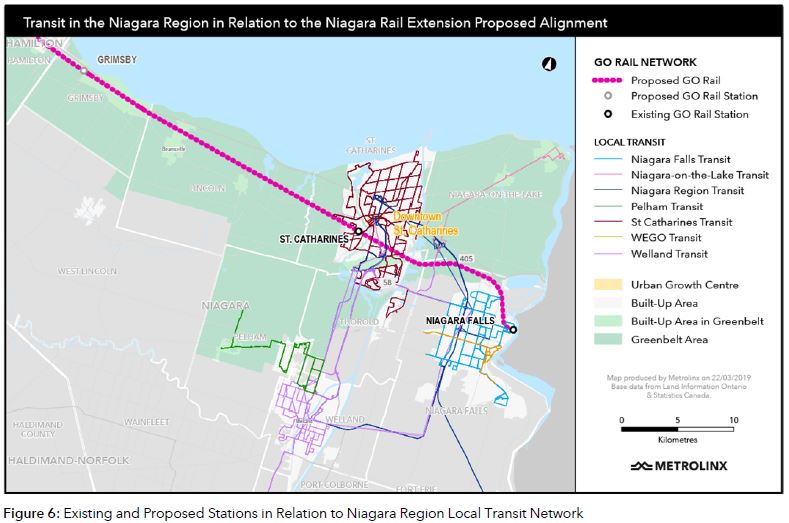
Task: Select the Greenbelt Area legend swatch
Action: coord(608,339)
